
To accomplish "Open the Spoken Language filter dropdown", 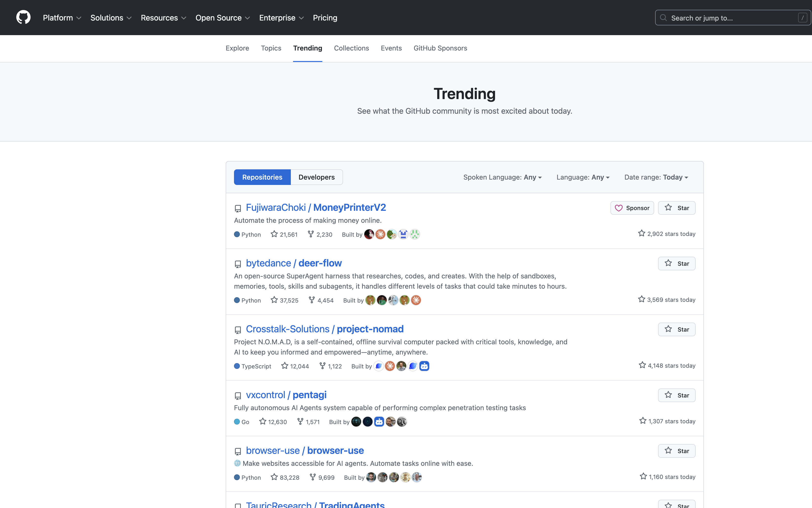I will [502, 177].
